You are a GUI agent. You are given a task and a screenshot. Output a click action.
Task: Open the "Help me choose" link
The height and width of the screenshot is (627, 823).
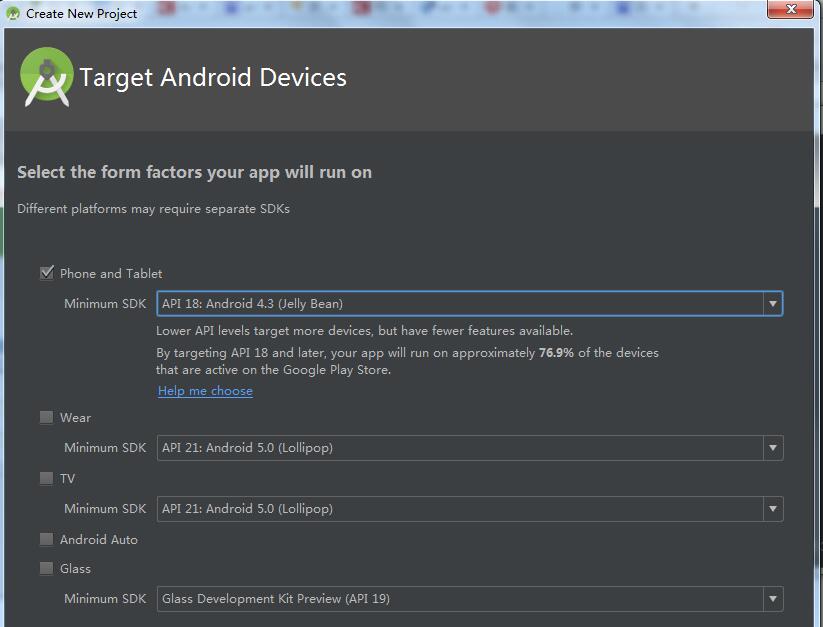click(x=205, y=391)
